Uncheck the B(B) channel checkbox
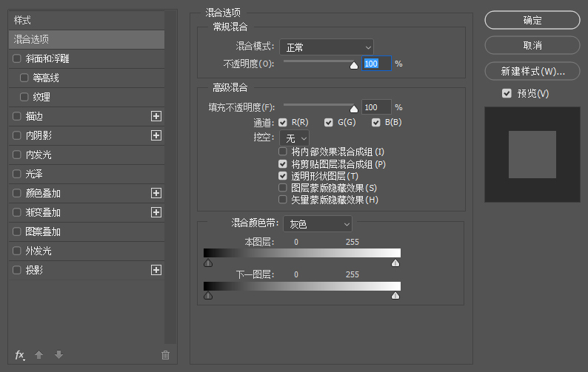The image size is (588, 372). coord(375,123)
